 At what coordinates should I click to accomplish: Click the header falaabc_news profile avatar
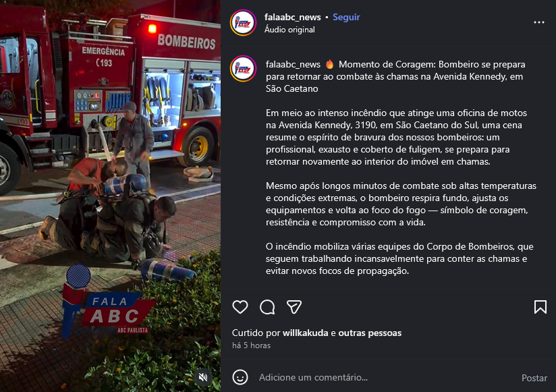pos(243,23)
